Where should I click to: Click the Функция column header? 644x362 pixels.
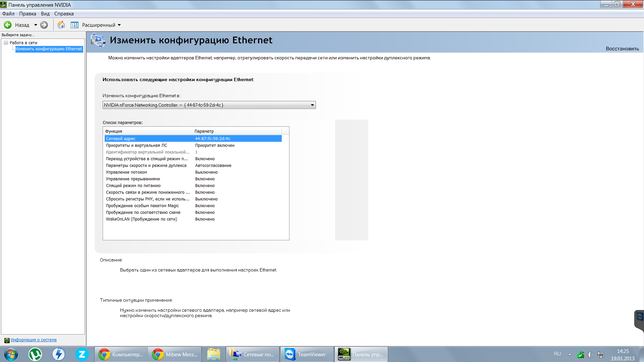tap(148, 131)
